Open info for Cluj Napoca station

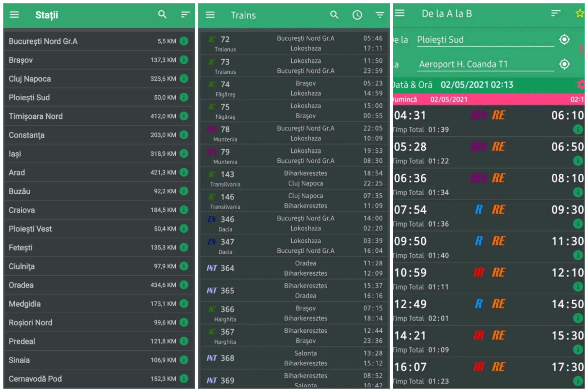coord(184,78)
